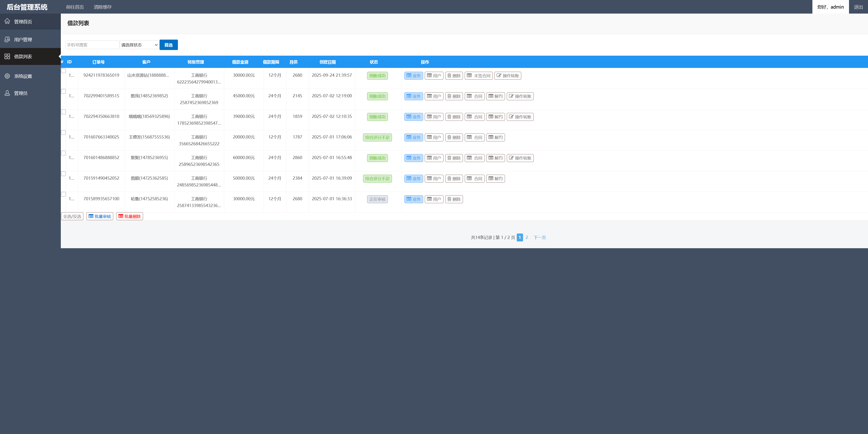The height and width of the screenshot is (434, 868).
Task: Check the checkbox for order 924211978365019
Action: [63, 71]
